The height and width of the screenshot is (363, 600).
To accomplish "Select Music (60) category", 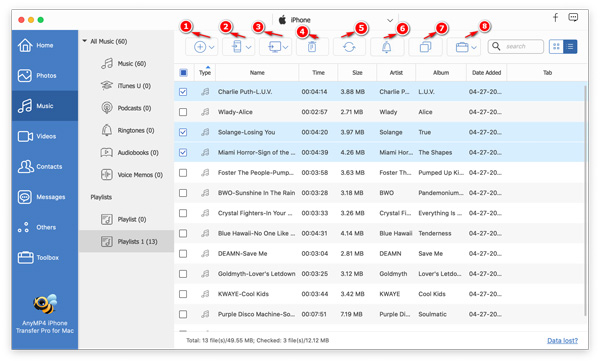I will [126, 63].
